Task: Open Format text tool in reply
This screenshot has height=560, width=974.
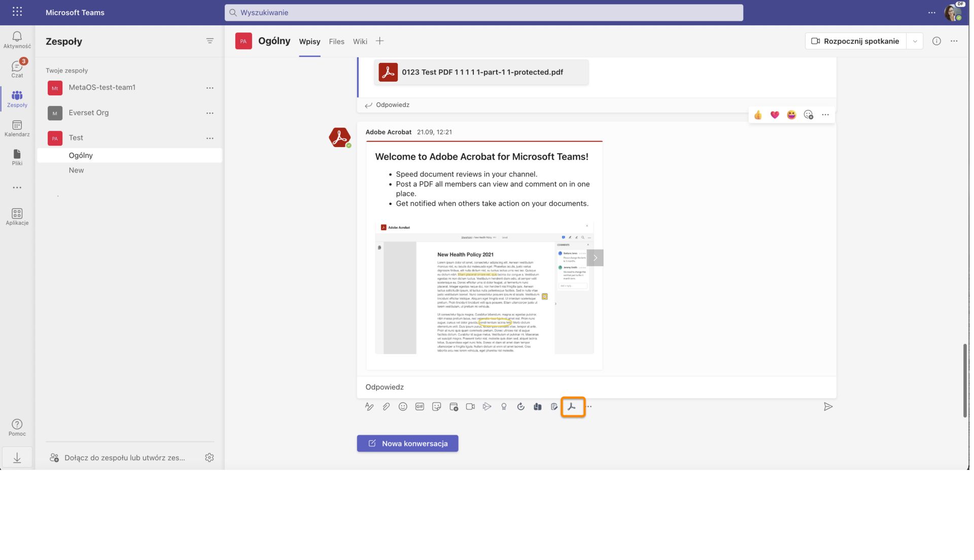Action: coord(369,407)
